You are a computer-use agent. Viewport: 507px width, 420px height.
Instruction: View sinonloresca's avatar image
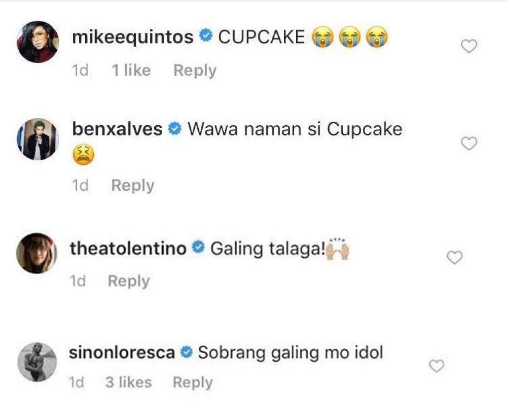36,362
